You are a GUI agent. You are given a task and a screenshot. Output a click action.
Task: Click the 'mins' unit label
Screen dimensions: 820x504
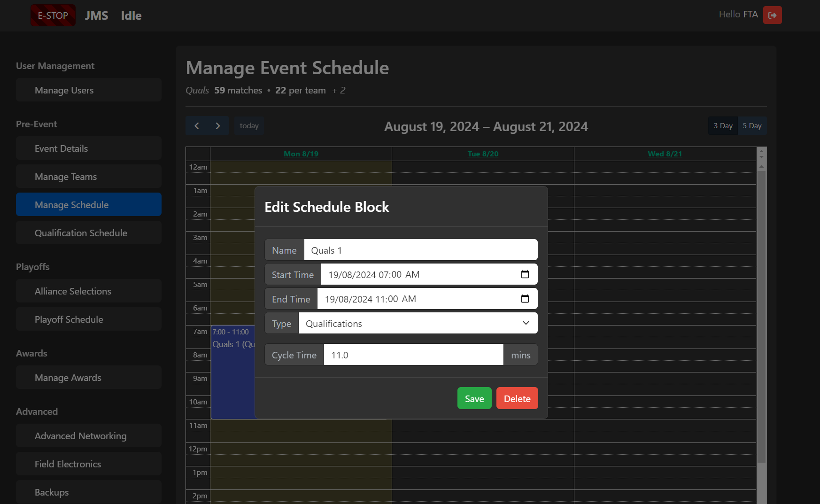click(521, 355)
